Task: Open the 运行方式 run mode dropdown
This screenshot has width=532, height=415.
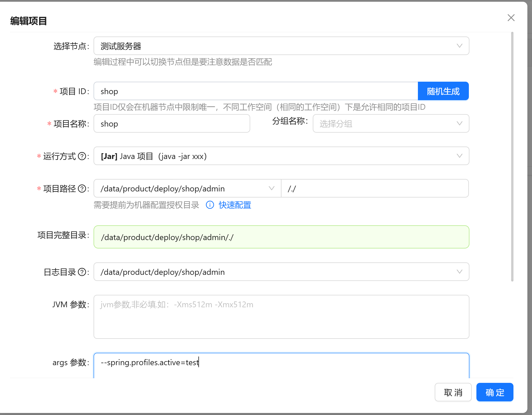Action: pos(459,156)
